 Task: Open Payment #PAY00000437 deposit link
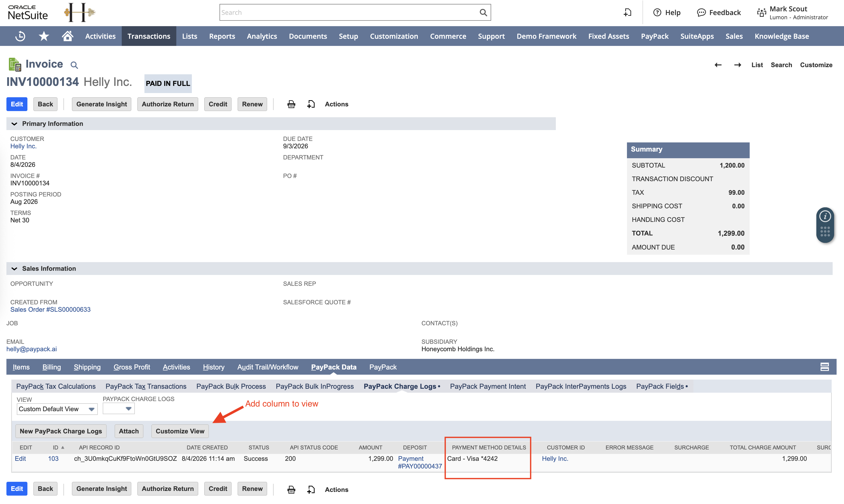tap(420, 462)
